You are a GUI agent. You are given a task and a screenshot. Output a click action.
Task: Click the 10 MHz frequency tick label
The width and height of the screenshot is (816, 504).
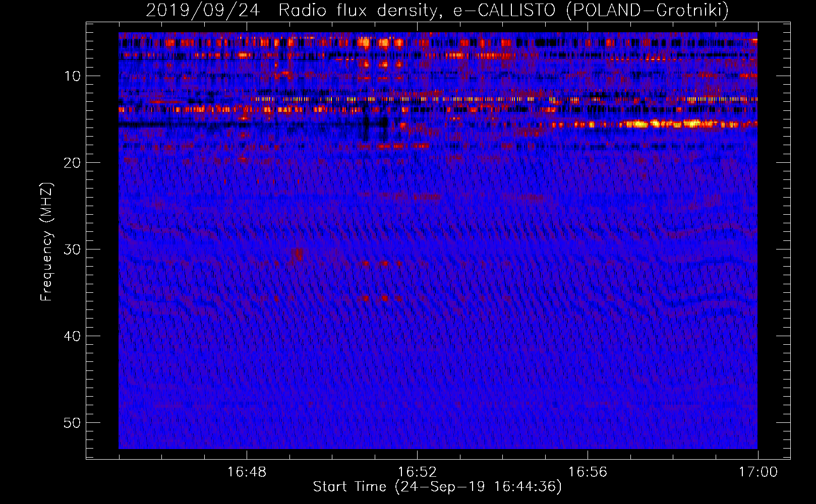click(73, 76)
